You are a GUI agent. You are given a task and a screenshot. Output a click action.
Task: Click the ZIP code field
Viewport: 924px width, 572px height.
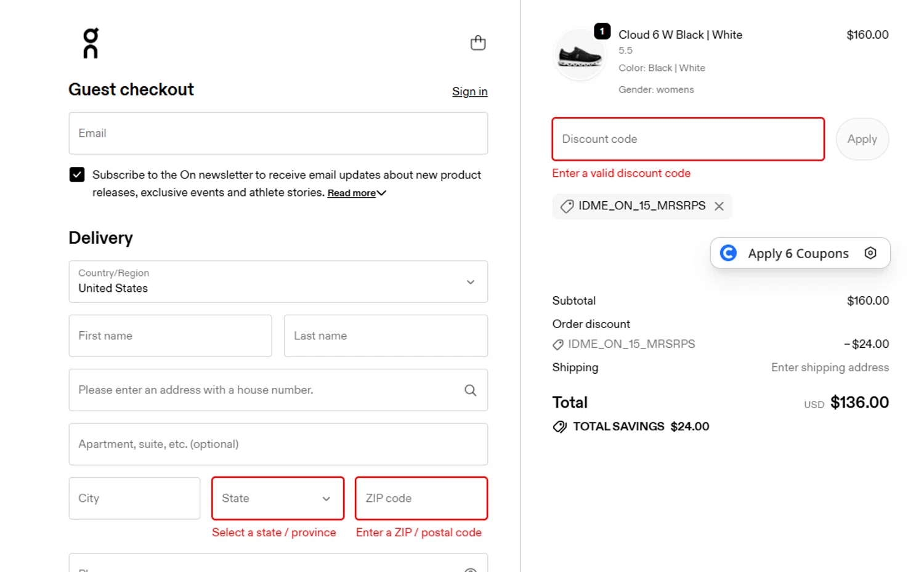click(421, 498)
